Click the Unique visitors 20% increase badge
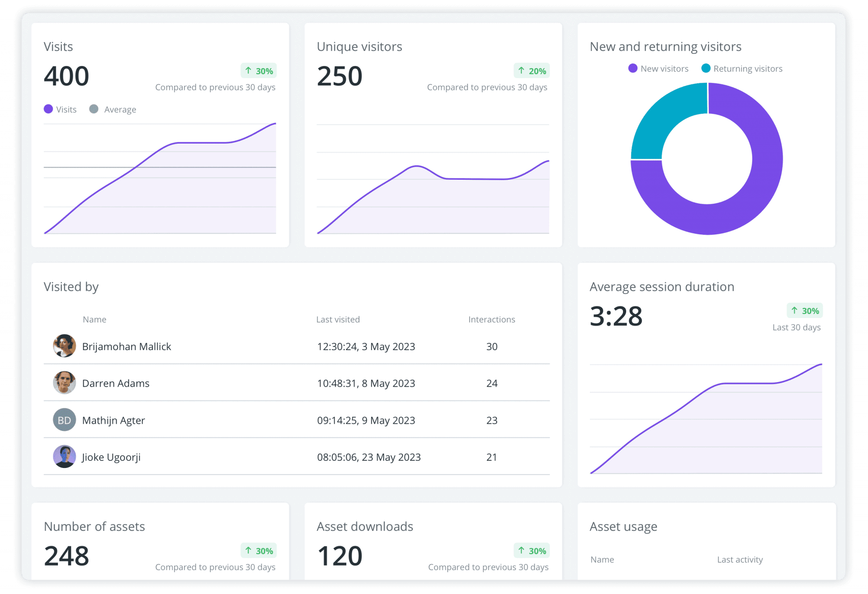Image resolution: width=868 pixels, height=594 pixels. click(532, 71)
